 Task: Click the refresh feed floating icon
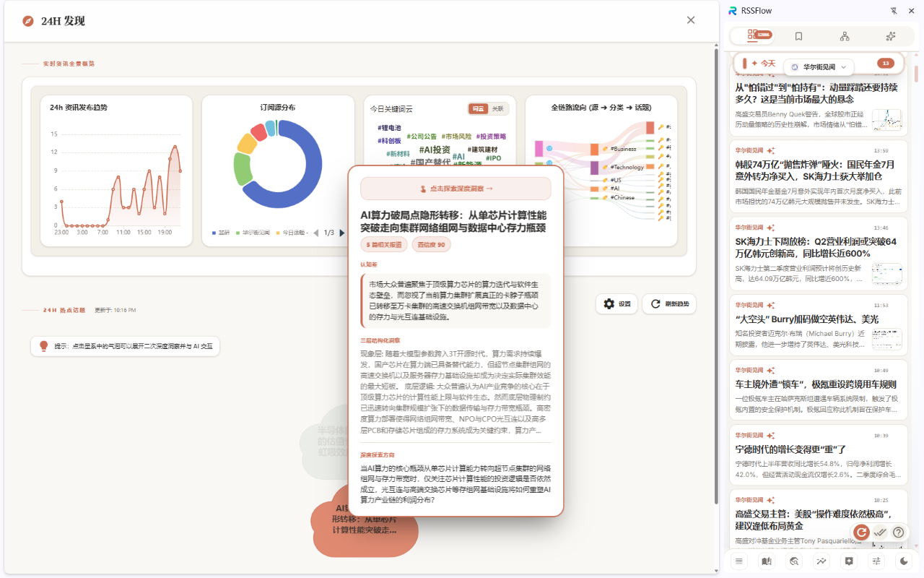(860, 532)
